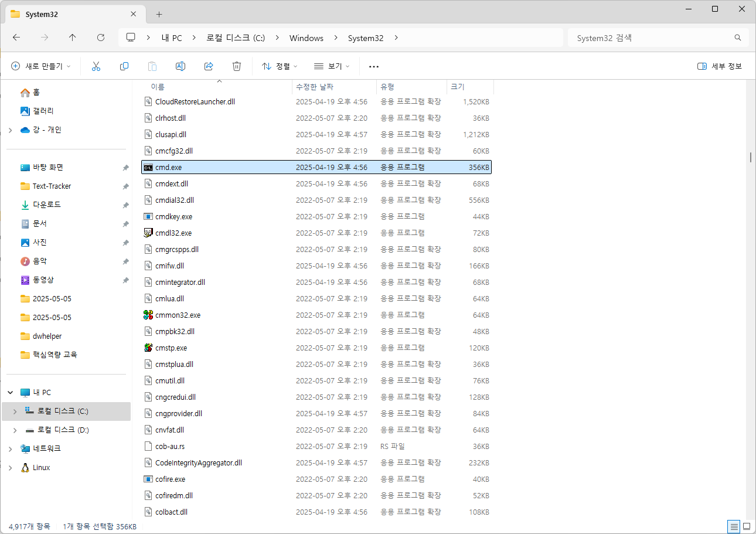
Task: Expand 로컬 디스크 (D:) tree node
Action: click(x=15, y=430)
